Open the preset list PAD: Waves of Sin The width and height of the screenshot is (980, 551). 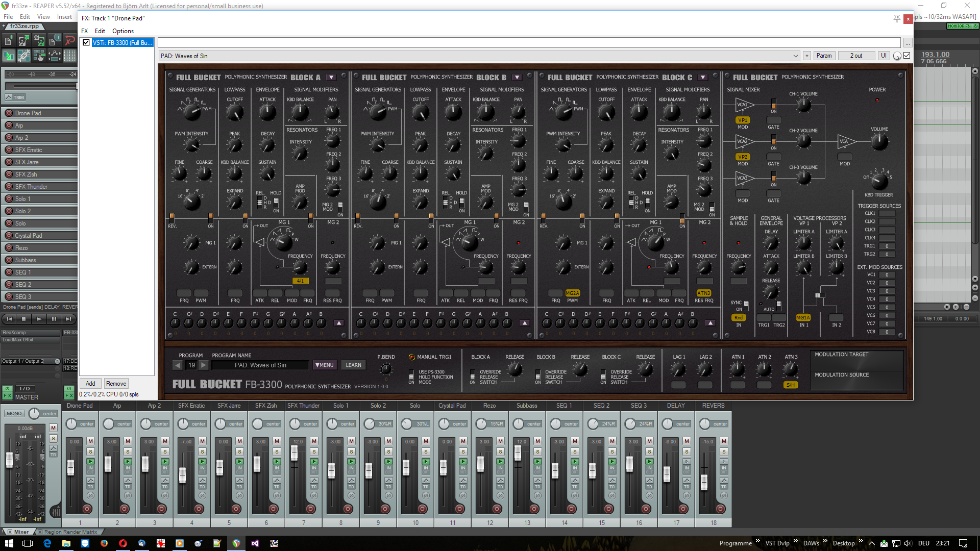click(x=478, y=56)
